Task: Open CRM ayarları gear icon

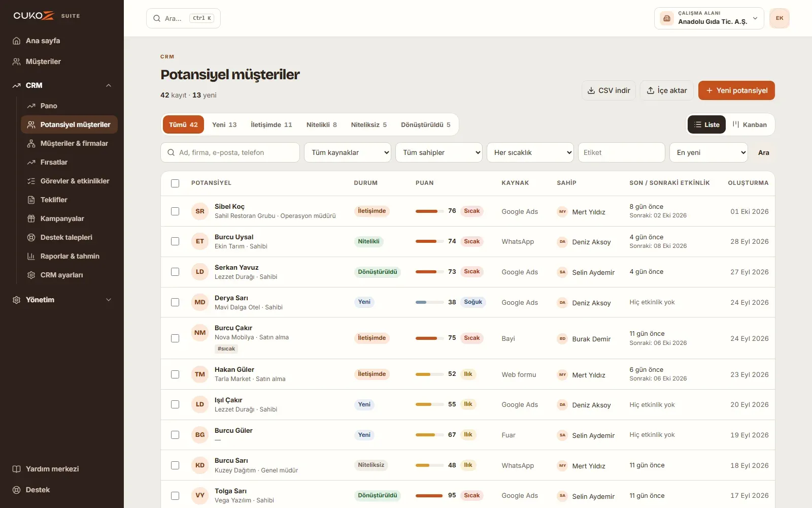Action: pos(31,275)
